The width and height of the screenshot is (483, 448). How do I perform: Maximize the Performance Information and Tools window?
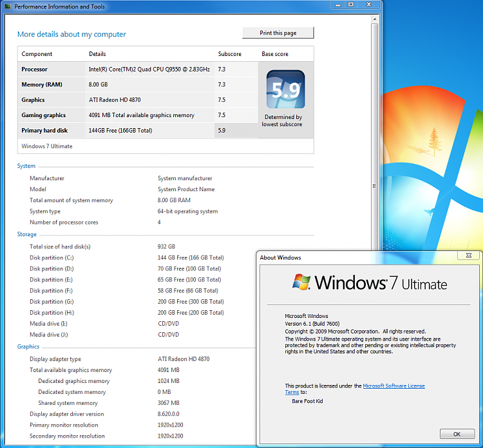351,5
